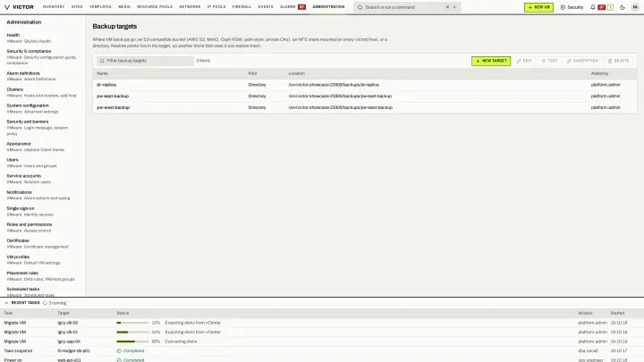This screenshot has width=644, height=362.
Task: Open the Firewall menu
Action: click(241, 7)
